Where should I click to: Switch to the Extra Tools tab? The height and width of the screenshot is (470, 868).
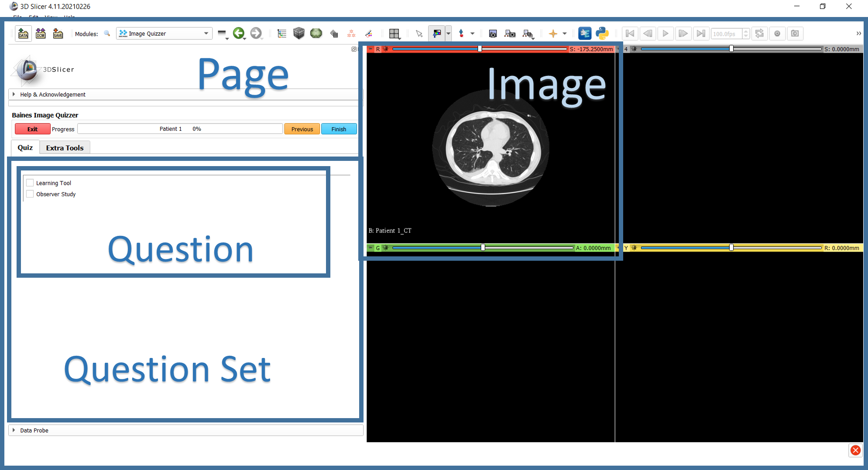[65, 148]
